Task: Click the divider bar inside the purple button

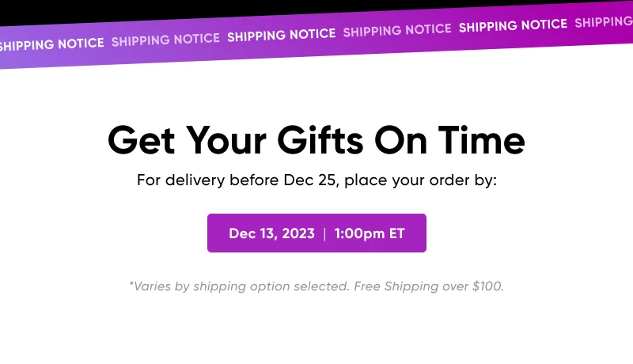Action: click(x=324, y=233)
